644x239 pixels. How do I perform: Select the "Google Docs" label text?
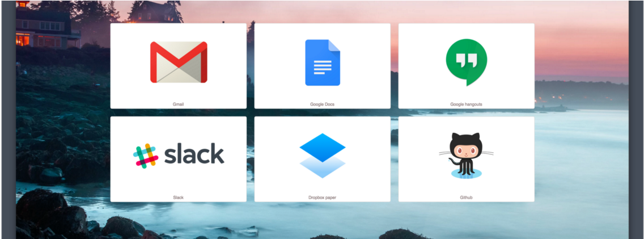click(x=323, y=104)
